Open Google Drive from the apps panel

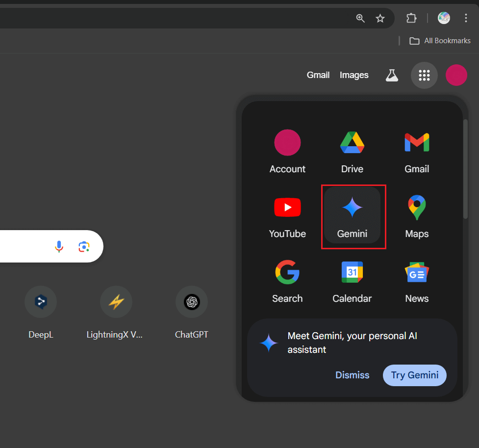tap(352, 152)
